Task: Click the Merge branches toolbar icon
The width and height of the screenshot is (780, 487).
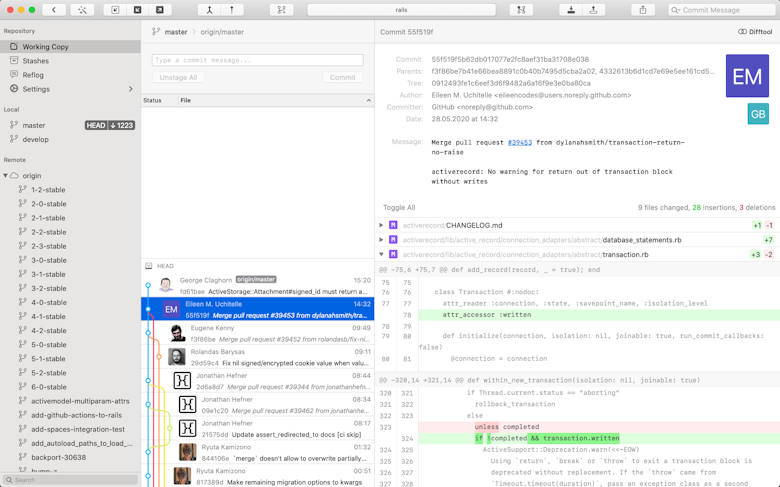Action: tap(209, 9)
